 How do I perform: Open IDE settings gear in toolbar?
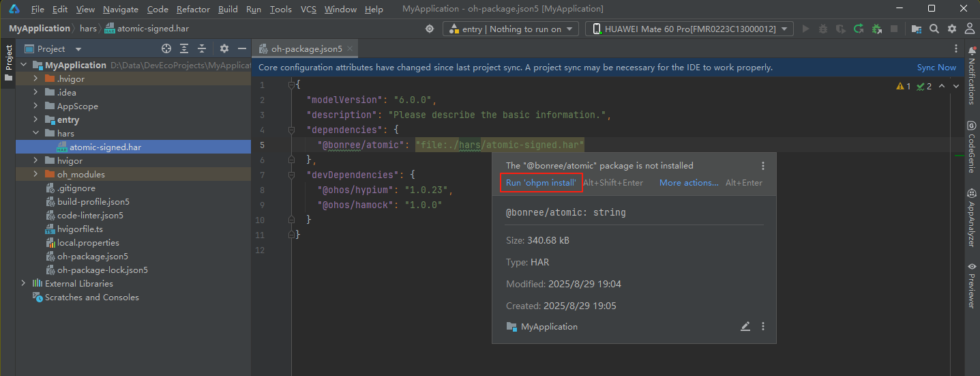952,29
